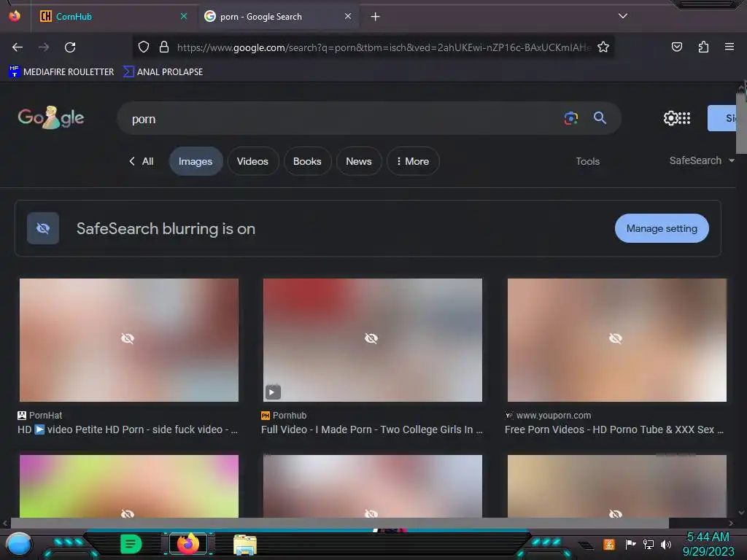Open the network status tray icon
The image size is (747, 560).
click(649, 544)
